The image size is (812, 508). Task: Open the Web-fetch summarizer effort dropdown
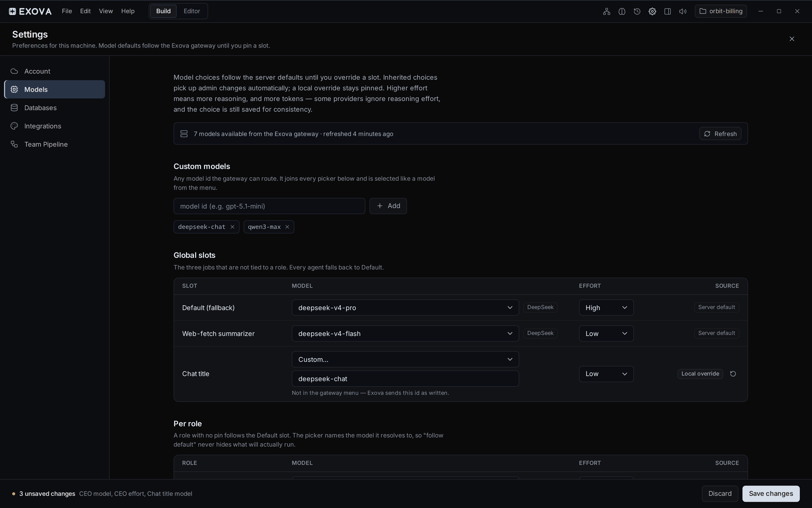pos(606,333)
